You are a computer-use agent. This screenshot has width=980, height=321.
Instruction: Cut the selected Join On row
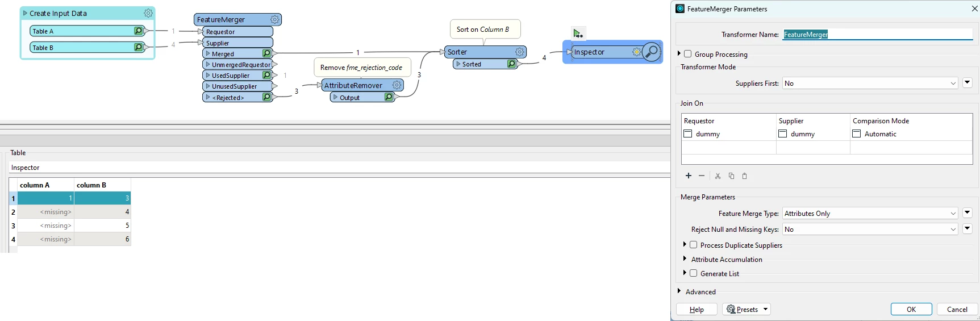point(718,176)
